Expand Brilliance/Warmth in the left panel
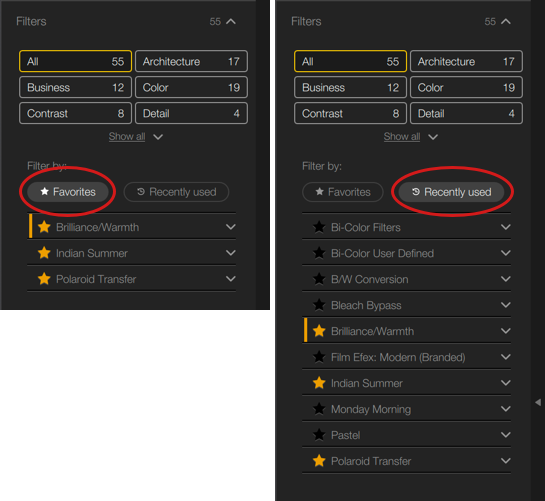The height and width of the screenshot is (501, 545). 231,227
